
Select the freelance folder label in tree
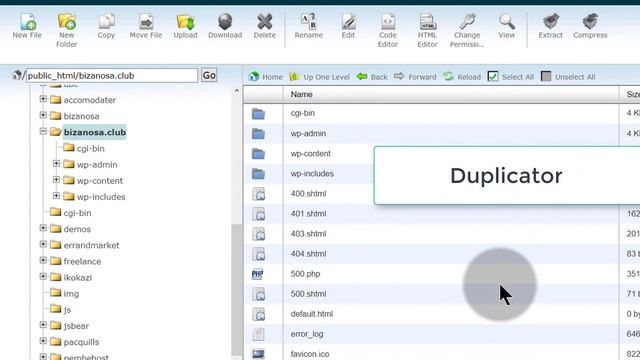coord(82,261)
